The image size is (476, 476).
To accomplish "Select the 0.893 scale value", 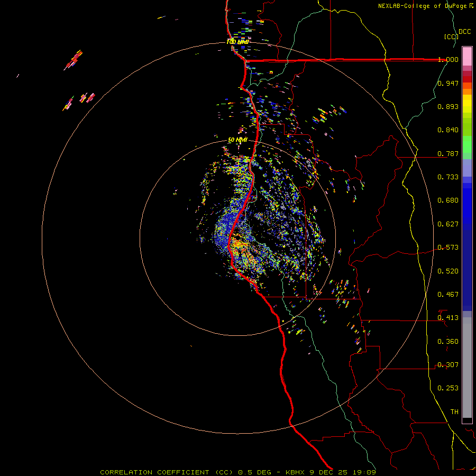I will (448, 106).
